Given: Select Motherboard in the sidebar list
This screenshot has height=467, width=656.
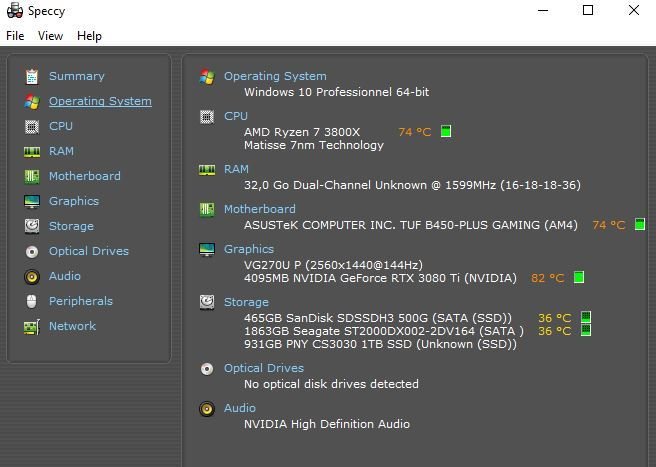Looking at the screenshot, I should 85,176.
